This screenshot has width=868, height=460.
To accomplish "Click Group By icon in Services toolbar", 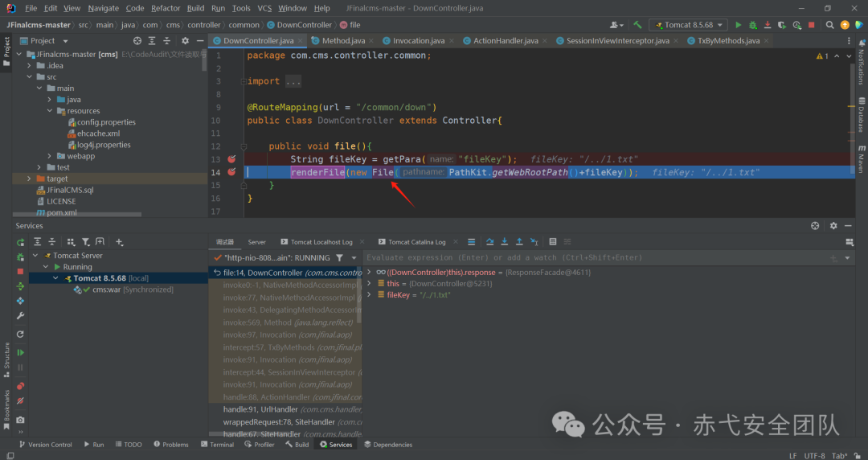I will pos(71,241).
